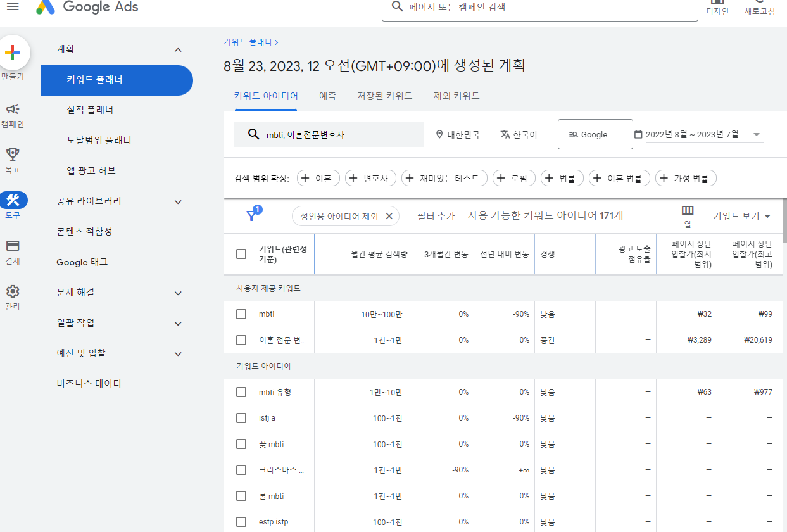
Task: Select all keywords with header checkbox
Action: click(241, 253)
